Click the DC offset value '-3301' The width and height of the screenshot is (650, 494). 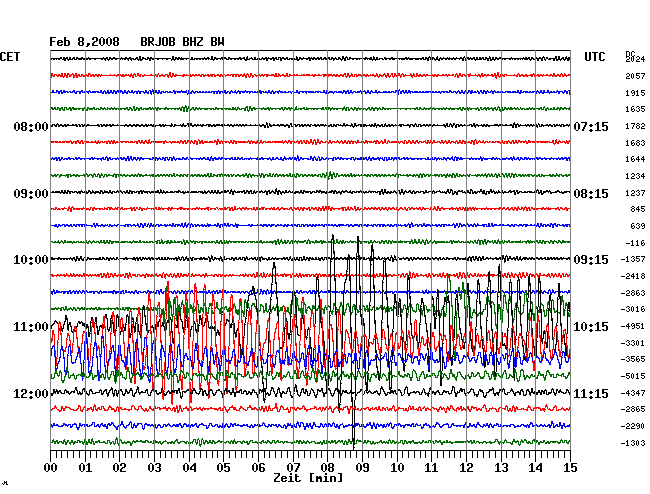click(x=633, y=343)
